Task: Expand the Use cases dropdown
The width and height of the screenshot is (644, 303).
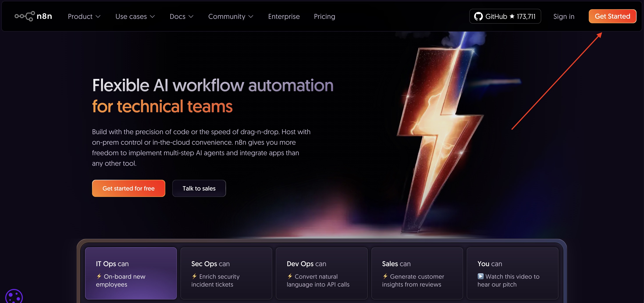Action: 135,16
